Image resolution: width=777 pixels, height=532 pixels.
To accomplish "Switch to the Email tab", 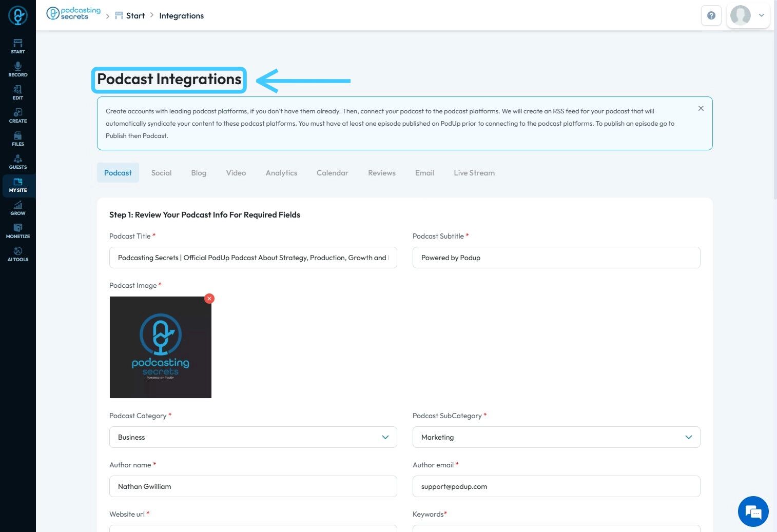I will point(425,173).
